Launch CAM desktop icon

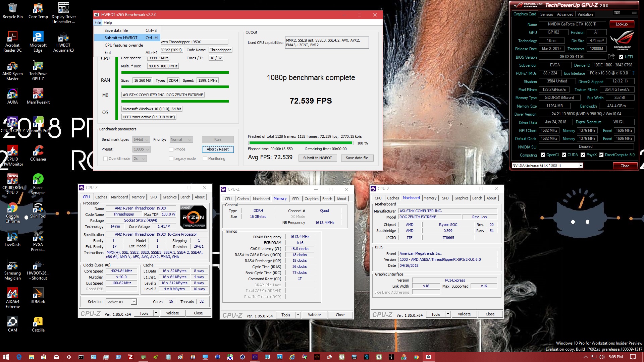point(12,324)
